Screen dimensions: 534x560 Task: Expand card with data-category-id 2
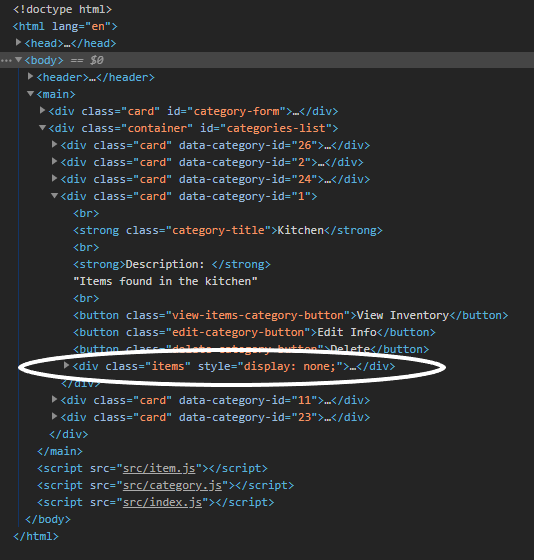(x=54, y=161)
